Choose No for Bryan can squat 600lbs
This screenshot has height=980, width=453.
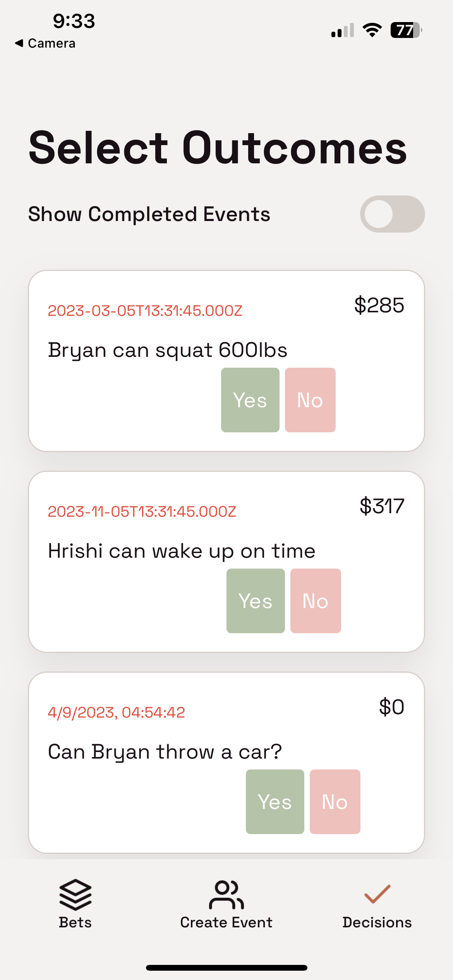tap(310, 400)
